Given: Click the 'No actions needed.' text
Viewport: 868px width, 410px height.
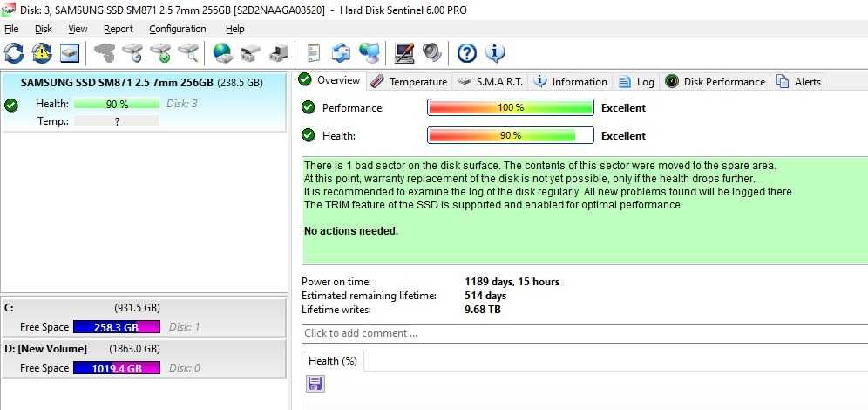Looking at the screenshot, I should pyautogui.click(x=351, y=231).
